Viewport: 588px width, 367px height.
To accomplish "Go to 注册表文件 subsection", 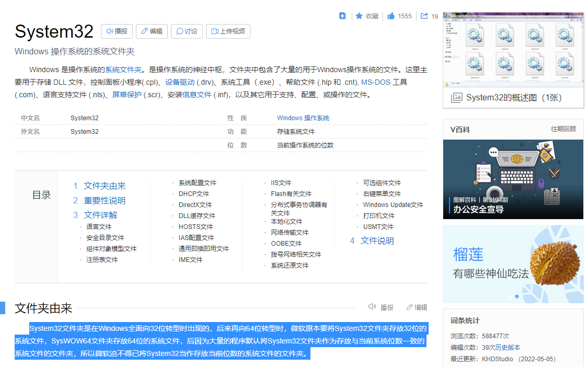I will pyautogui.click(x=102, y=259).
